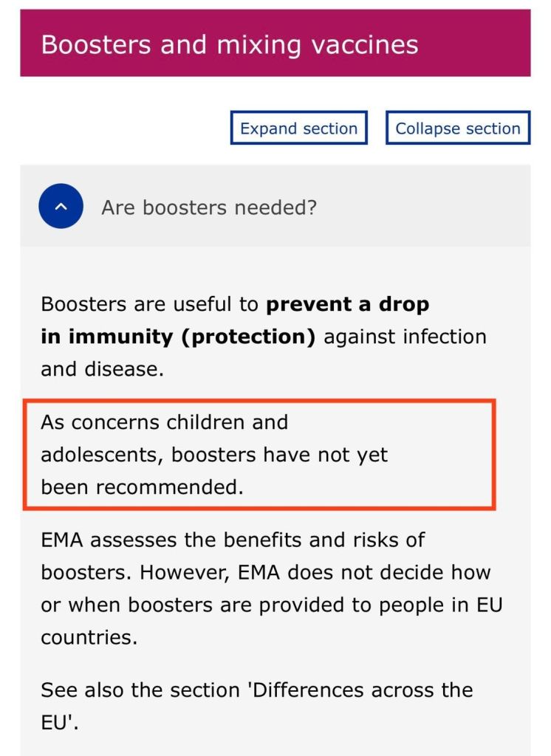The height and width of the screenshot is (756, 551).
Task: Click the single word 'countries.'
Action: pyautogui.click(x=89, y=637)
